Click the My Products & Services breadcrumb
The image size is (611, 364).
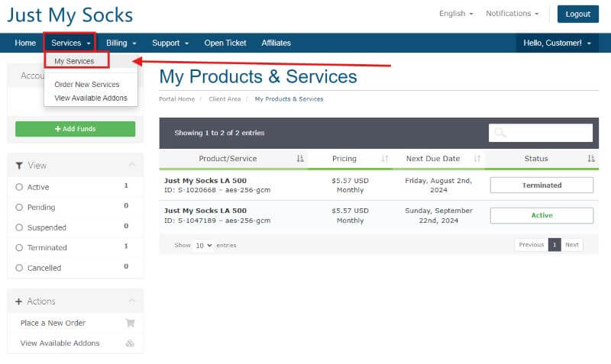pos(289,99)
